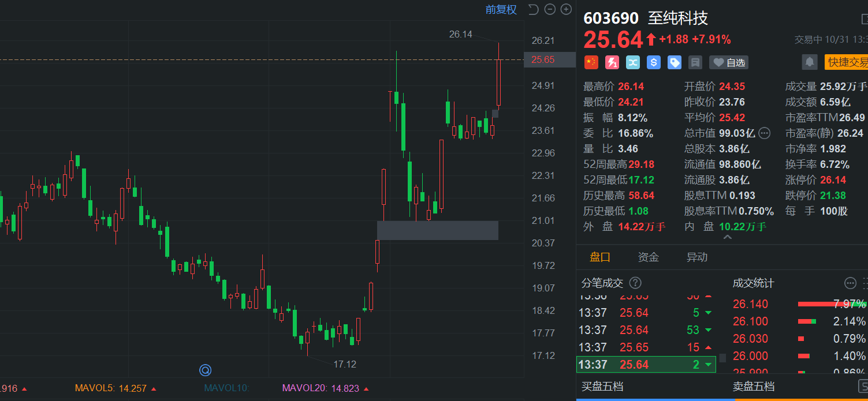Click the 分笔成交 help question mark
Screen dimensions: 868x401
[635, 283]
